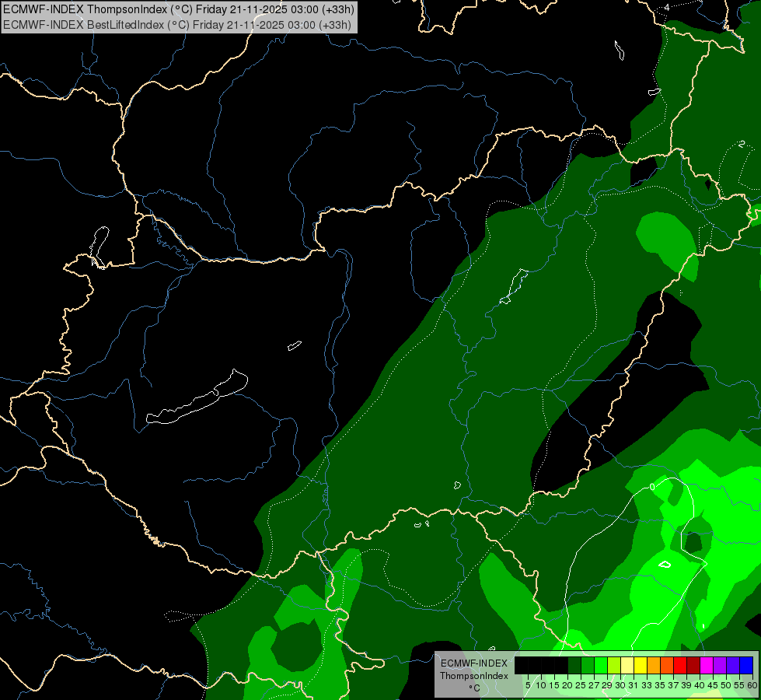
Task: Click the BestLiftedIndex title line at top
Action: coord(177,25)
